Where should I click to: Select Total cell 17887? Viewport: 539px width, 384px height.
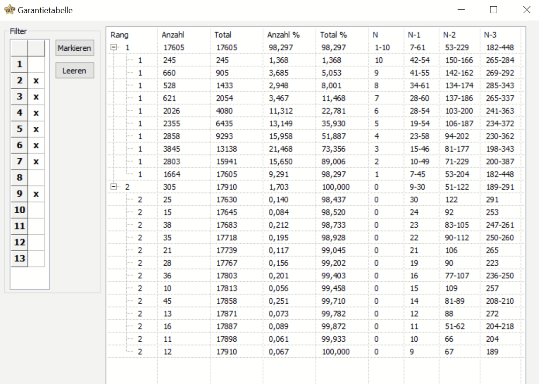click(227, 326)
